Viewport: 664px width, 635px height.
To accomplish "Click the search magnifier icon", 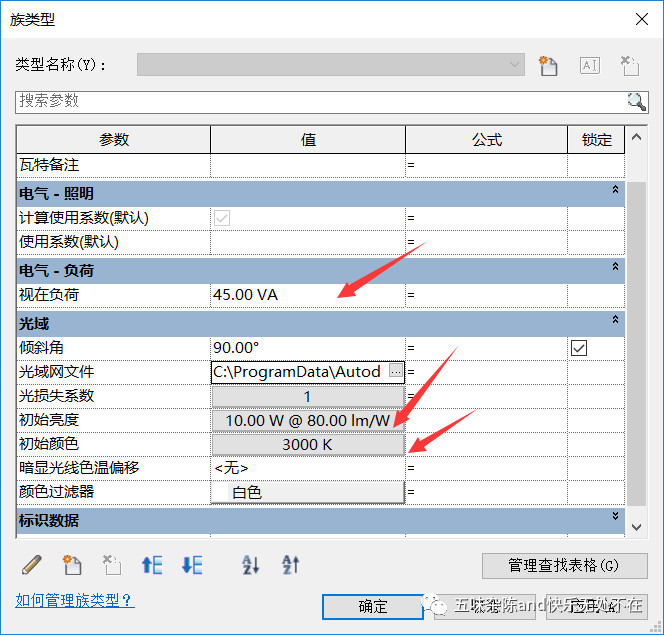I will pos(636,102).
